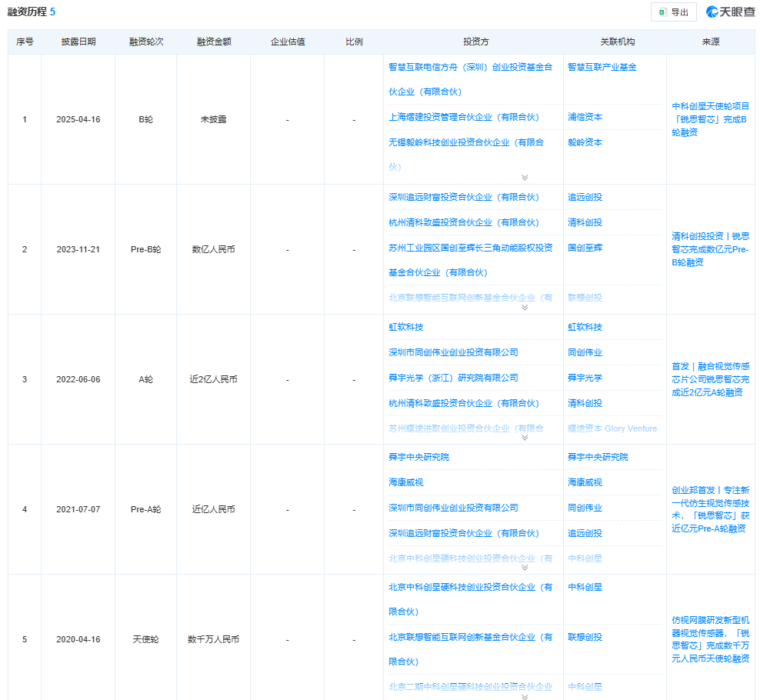Open 浦信资本 related institution link
Screen dimensions: 760x700
pos(585,117)
